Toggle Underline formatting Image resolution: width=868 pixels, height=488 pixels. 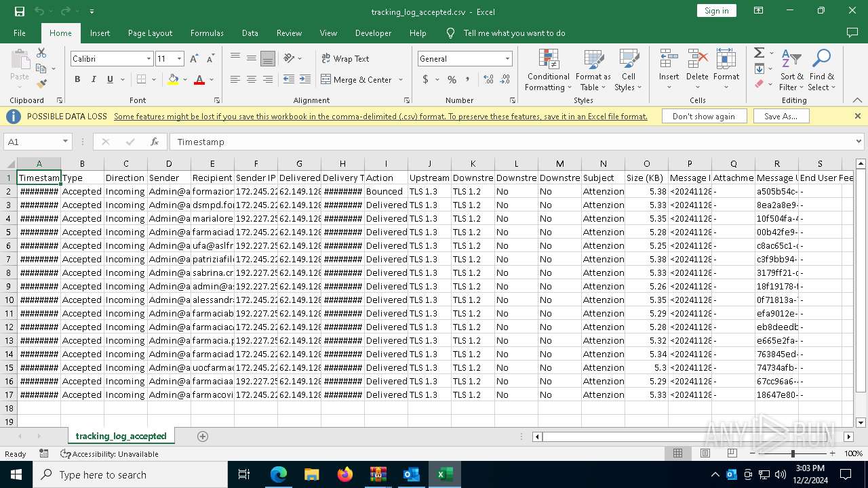point(110,79)
